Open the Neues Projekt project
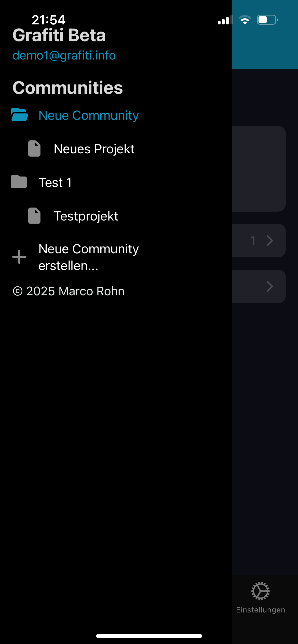 click(x=94, y=149)
